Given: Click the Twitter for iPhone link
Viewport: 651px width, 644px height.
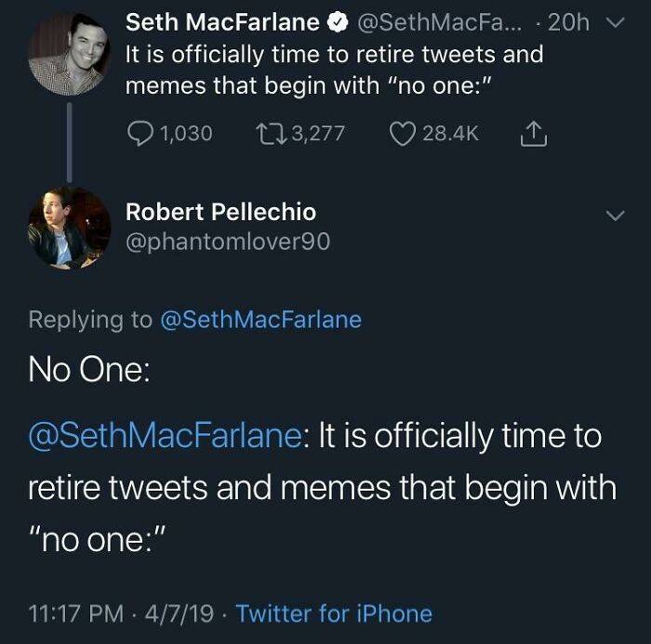Looking at the screenshot, I should [335, 613].
